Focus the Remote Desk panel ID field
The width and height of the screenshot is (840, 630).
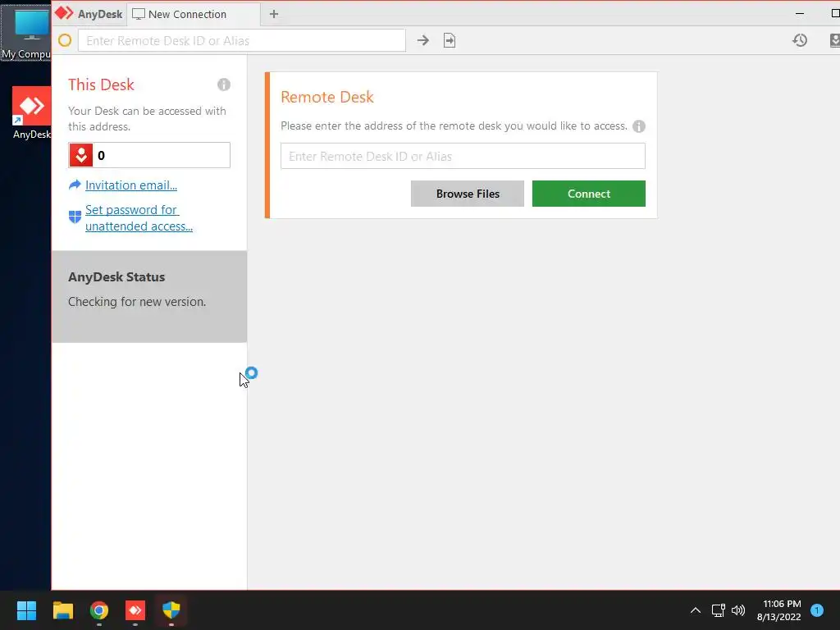point(463,156)
